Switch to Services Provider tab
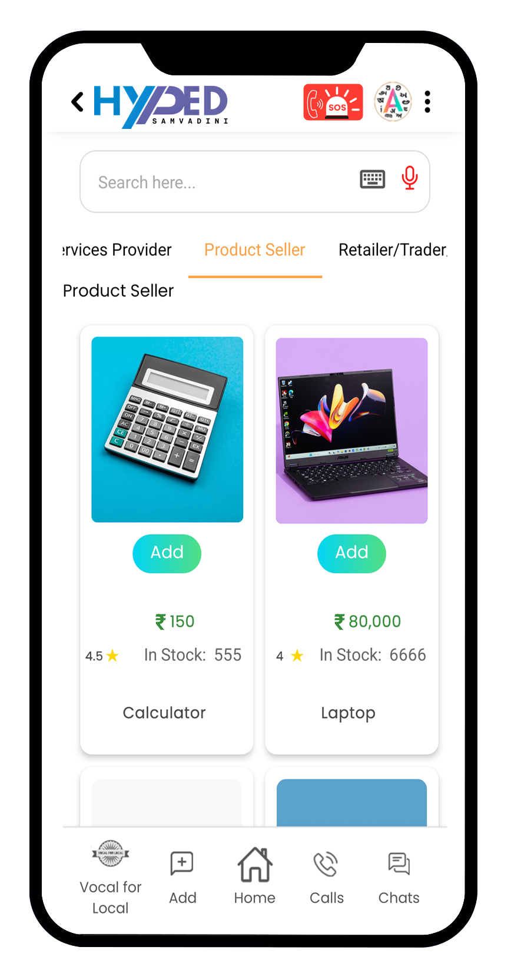The height and width of the screenshot is (980, 511). 117,250
